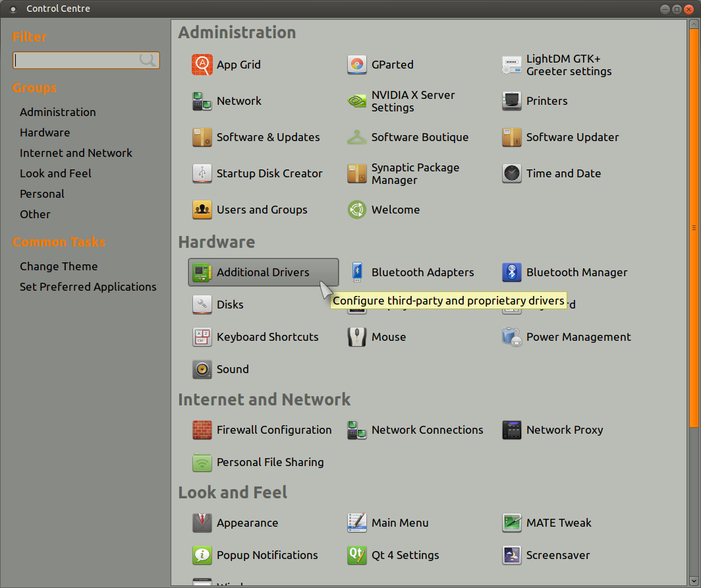
Task: Click the Startup Disk Creator icon
Action: [202, 173]
